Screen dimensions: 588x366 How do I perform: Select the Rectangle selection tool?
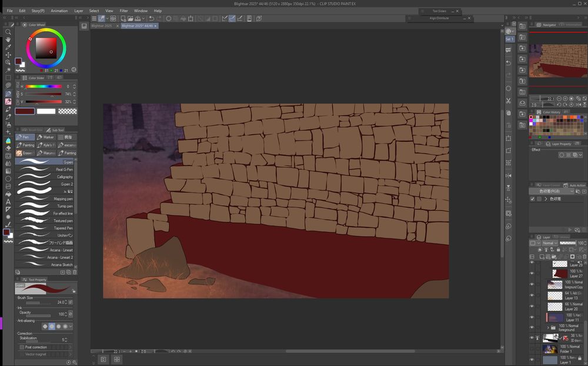8,78
